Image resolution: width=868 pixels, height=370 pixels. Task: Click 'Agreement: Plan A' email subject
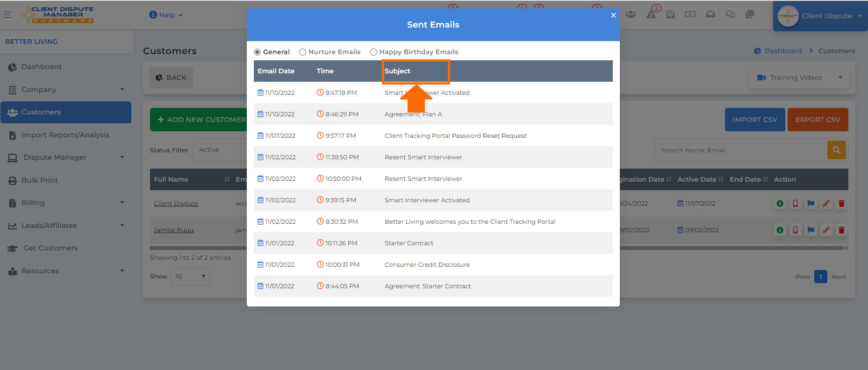[x=413, y=114]
